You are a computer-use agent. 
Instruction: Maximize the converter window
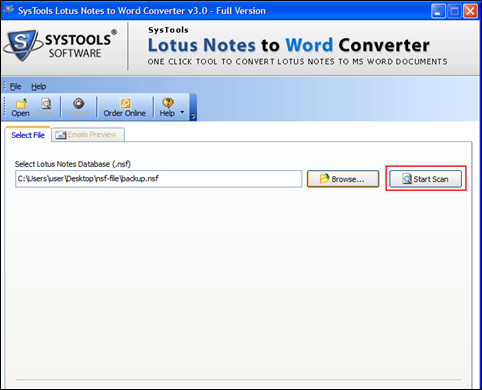[x=454, y=11]
